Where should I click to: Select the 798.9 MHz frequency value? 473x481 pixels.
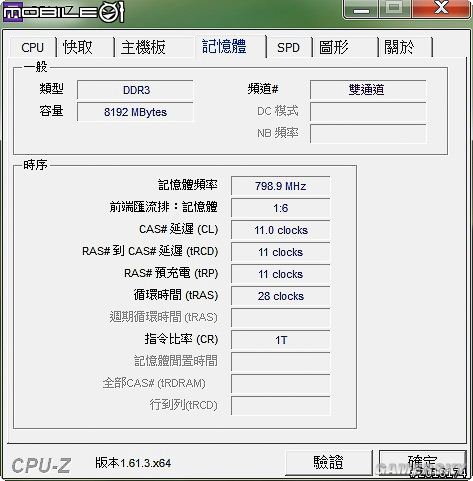(x=281, y=186)
